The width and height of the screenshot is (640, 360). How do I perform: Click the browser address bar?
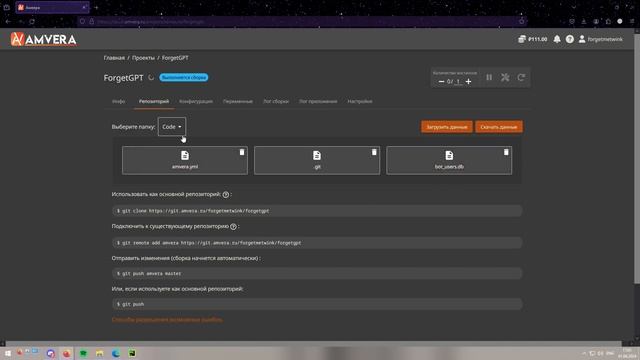[302, 21]
